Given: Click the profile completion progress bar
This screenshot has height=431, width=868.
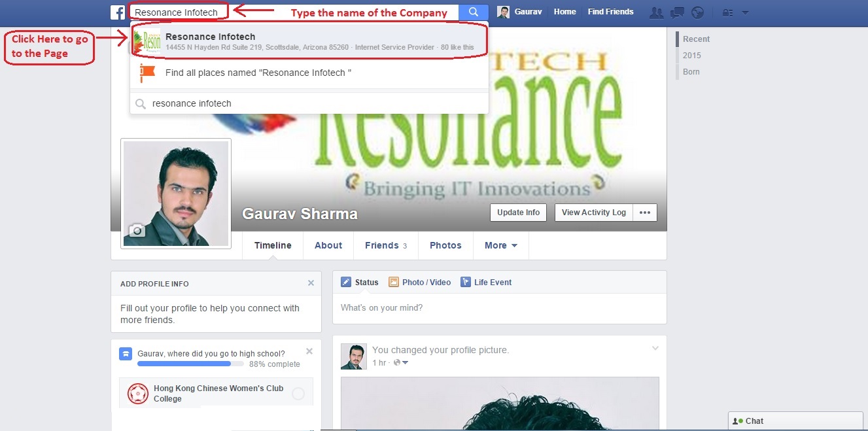Looking at the screenshot, I should point(190,364).
